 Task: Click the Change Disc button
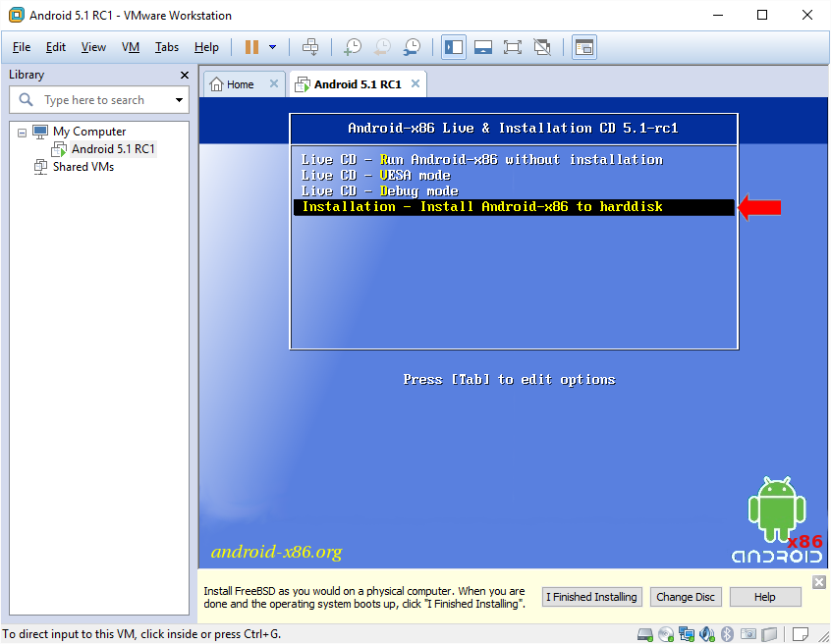coord(686,597)
